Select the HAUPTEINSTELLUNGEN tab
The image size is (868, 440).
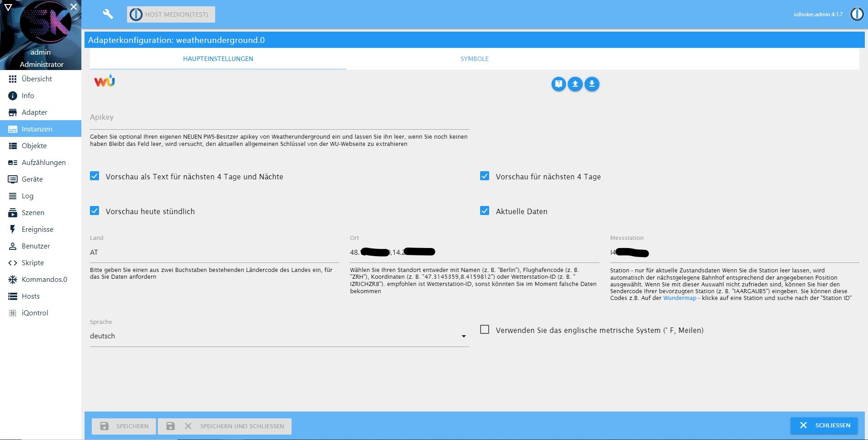pyautogui.click(x=218, y=59)
